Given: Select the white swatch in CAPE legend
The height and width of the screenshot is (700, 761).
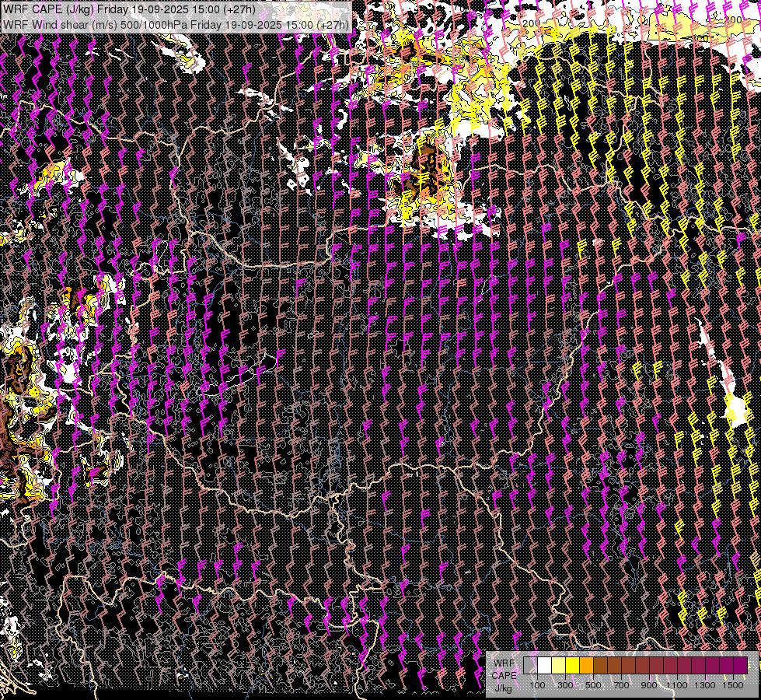Looking at the screenshot, I should 544,665.
